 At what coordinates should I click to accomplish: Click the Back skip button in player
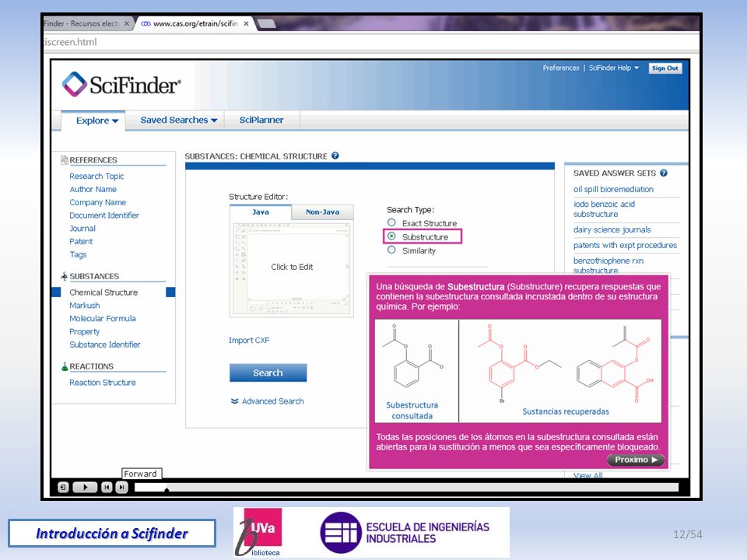tap(107, 487)
